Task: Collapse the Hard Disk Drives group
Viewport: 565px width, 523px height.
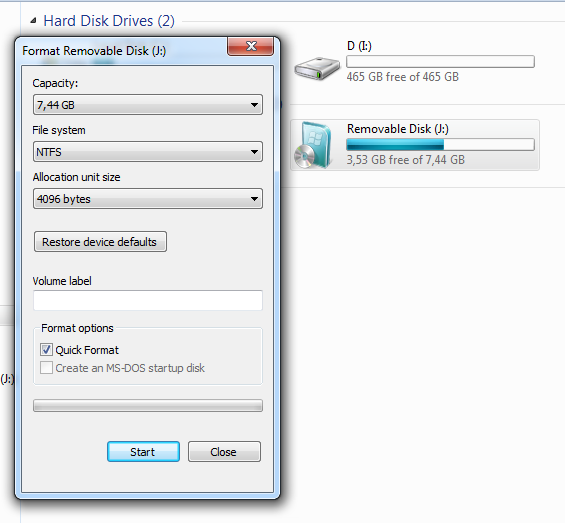Action: (x=34, y=21)
